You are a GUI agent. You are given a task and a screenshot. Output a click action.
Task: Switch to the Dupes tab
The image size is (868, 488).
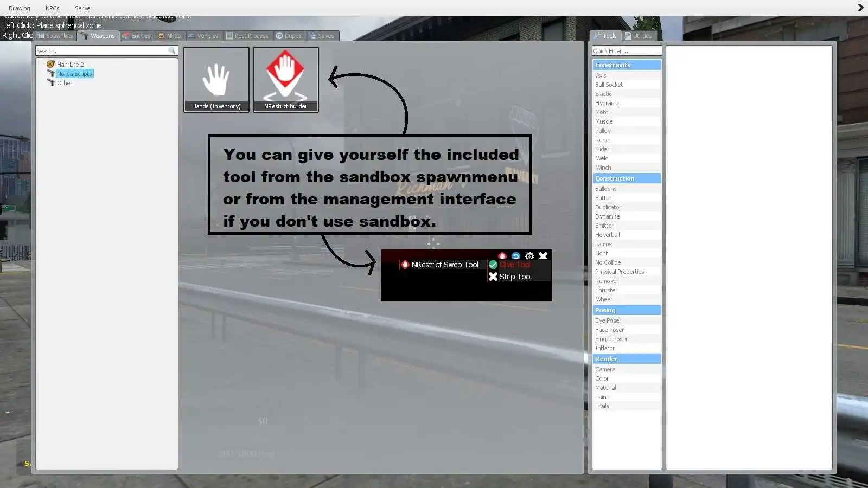click(289, 36)
